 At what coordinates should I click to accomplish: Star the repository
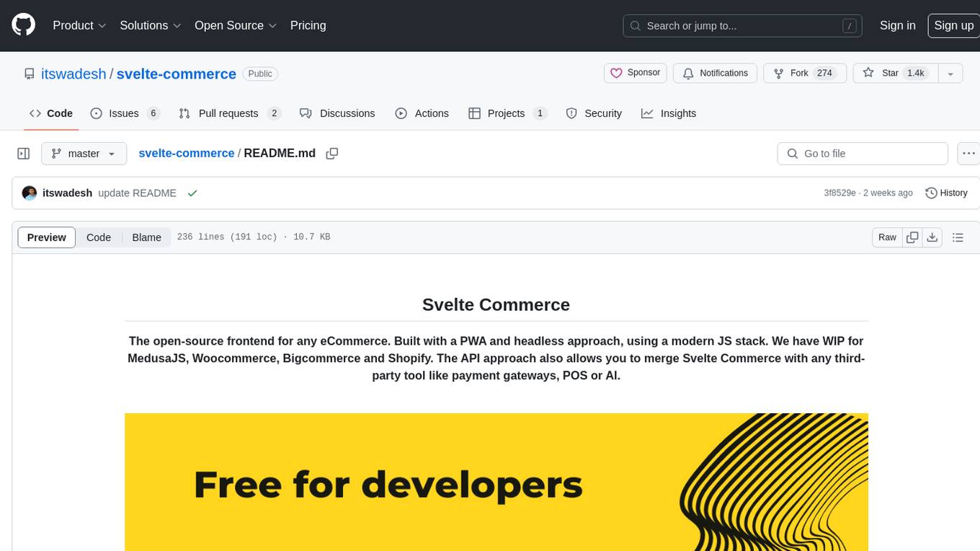pos(895,73)
